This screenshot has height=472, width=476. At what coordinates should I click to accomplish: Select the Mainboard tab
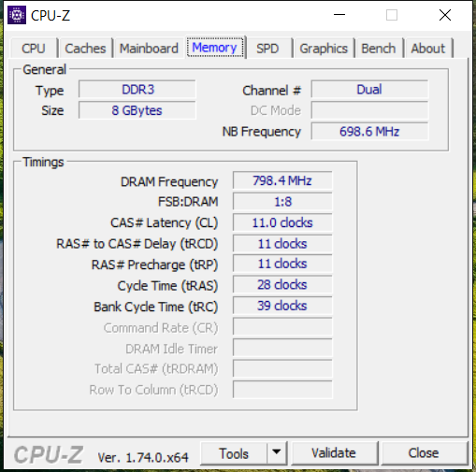pos(149,49)
